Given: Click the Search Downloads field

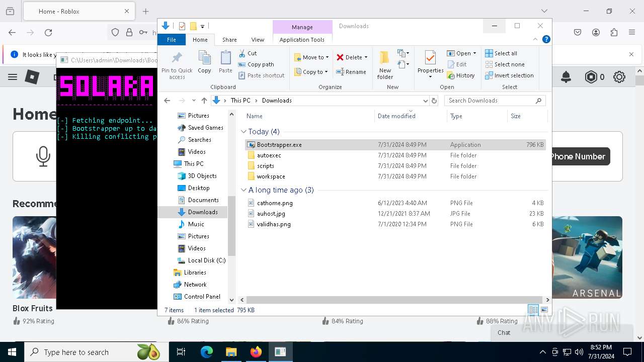Looking at the screenshot, I should coord(495,101).
